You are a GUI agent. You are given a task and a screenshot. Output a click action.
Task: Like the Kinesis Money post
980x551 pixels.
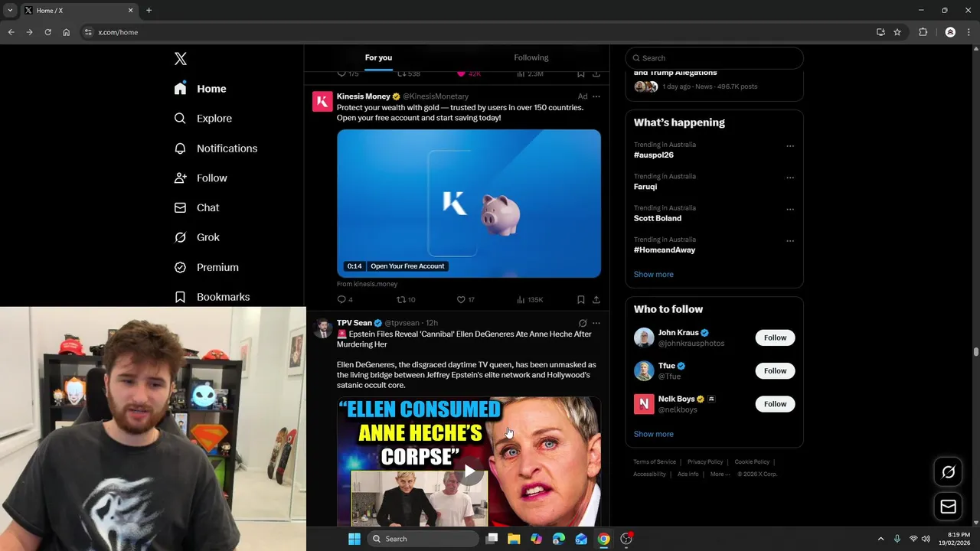(465, 300)
